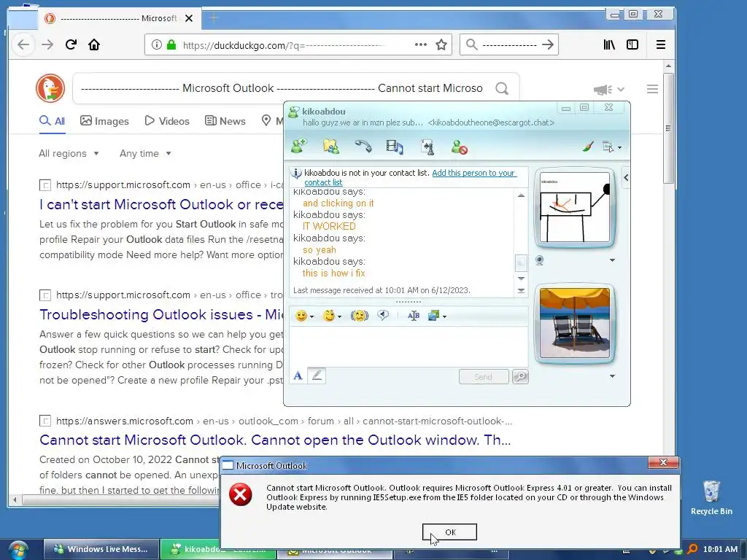Change the font with the AB icon

coord(414,316)
